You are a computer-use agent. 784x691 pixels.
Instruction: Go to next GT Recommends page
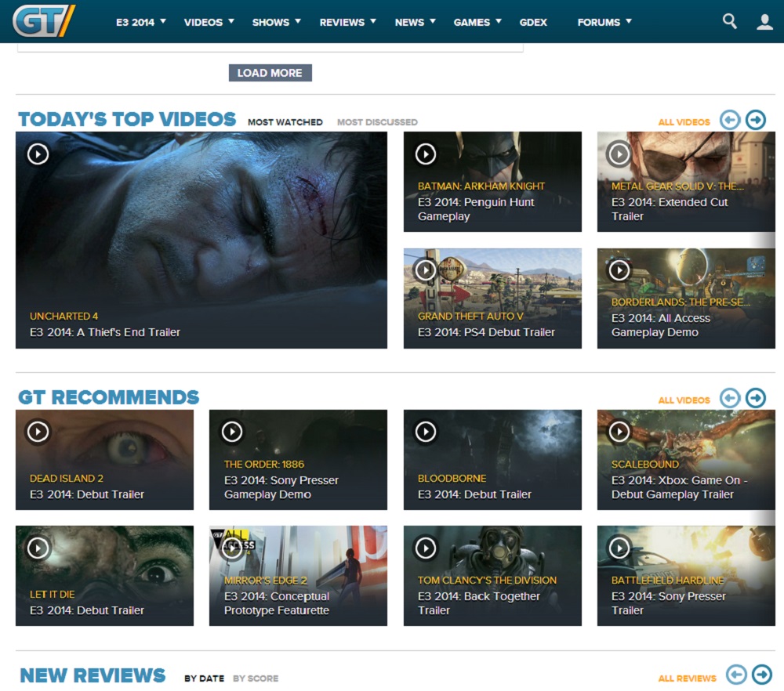point(756,398)
